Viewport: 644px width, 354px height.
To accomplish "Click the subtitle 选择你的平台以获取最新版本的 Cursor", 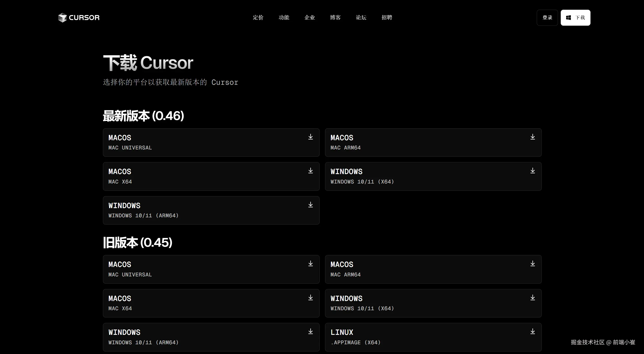I will point(171,82).
